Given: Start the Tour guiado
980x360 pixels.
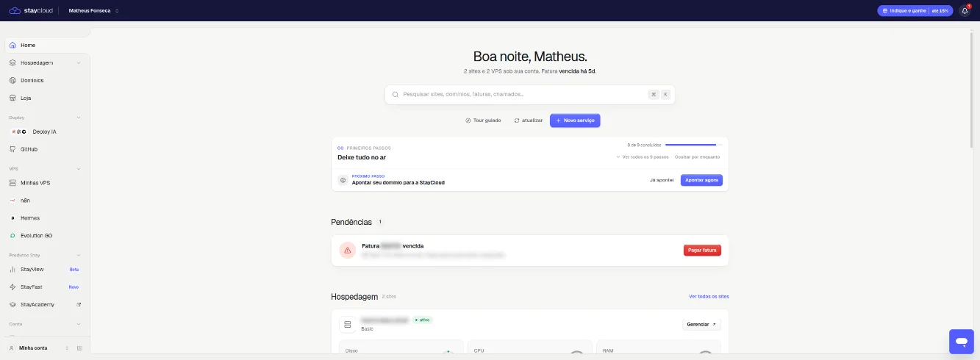Looking at the screenshot, I should tap(483, 120).
